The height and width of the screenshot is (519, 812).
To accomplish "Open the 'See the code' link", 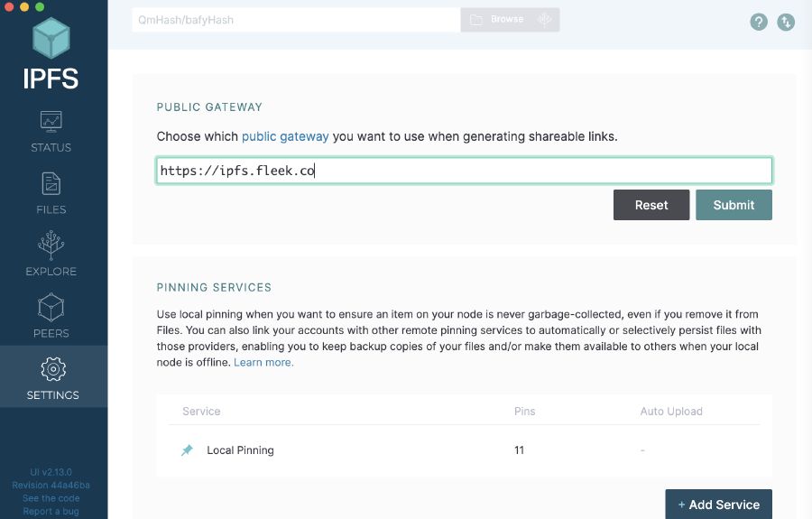I will coord(51,498).
